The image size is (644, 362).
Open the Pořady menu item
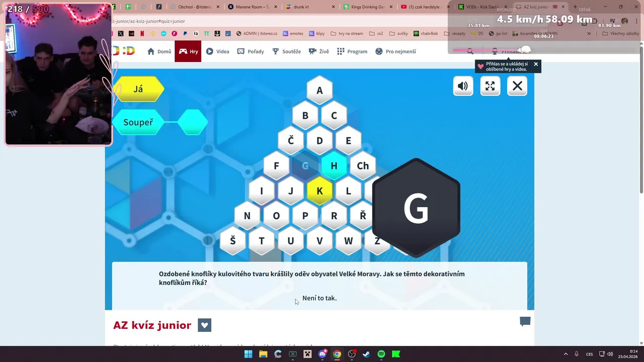click(251, 51)
